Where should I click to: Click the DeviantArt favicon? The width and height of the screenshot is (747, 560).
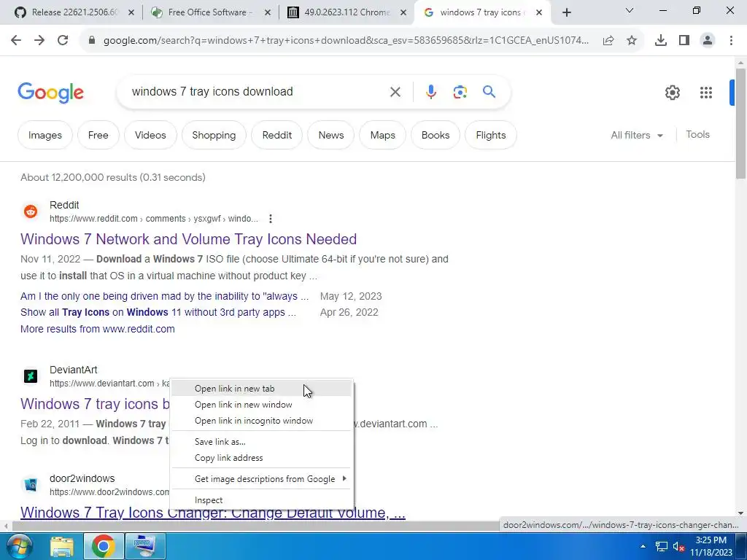[31, 376]
